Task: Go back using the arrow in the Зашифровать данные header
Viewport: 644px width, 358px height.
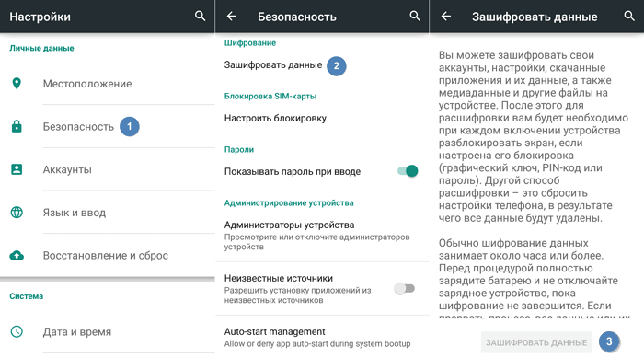Action: pos(446,16)
